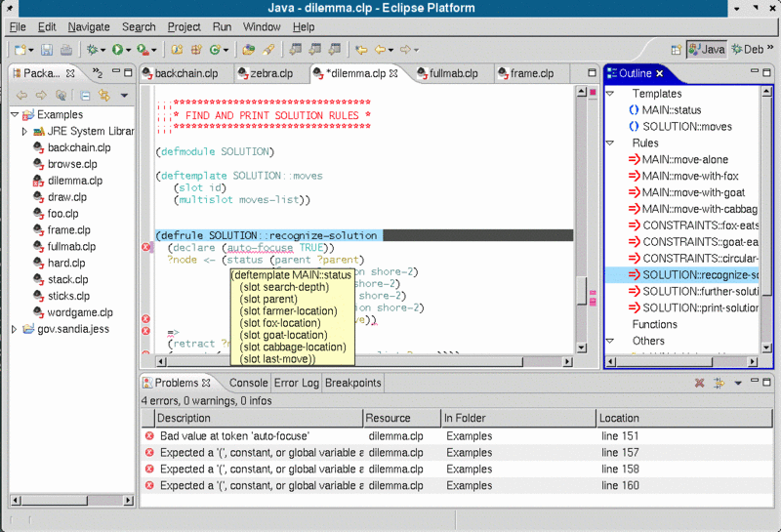
Task: Close the Outline view with its X
Action: pyautogui.click(x=660, y=74)
